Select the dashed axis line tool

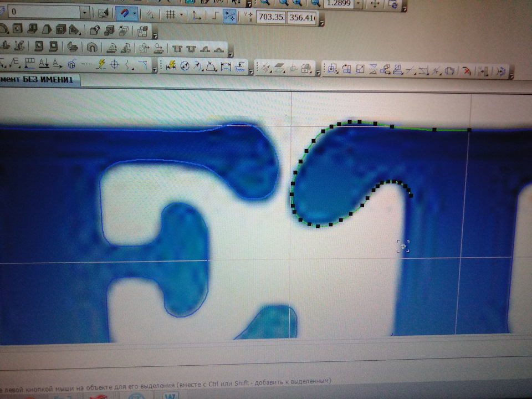point(86,64)
